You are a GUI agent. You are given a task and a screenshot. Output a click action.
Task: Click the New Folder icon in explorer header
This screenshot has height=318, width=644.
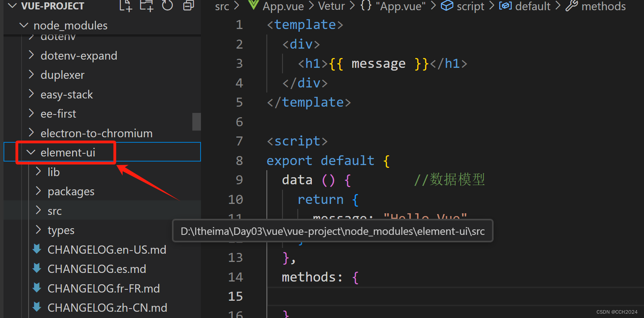pyautogui.click(x=147, y=5)
